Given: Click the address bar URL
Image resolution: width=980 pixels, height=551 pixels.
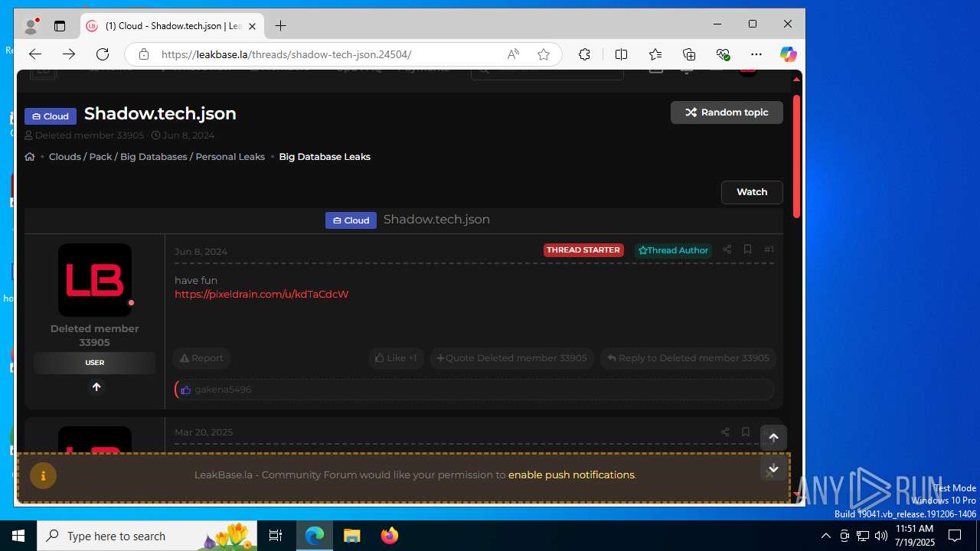Looking at the screenshot, I should (x=286, y=54).
